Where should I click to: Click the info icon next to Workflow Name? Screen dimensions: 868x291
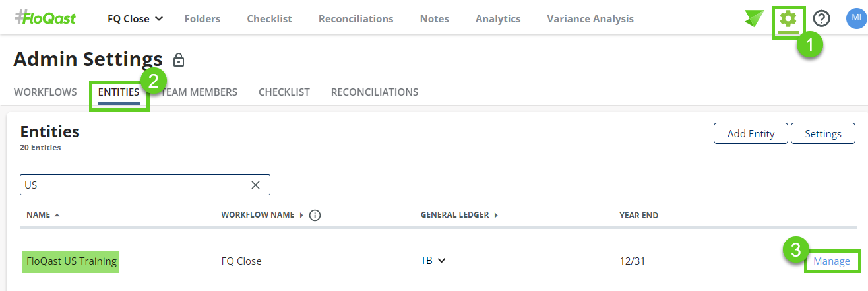click(x=315, y=215)
